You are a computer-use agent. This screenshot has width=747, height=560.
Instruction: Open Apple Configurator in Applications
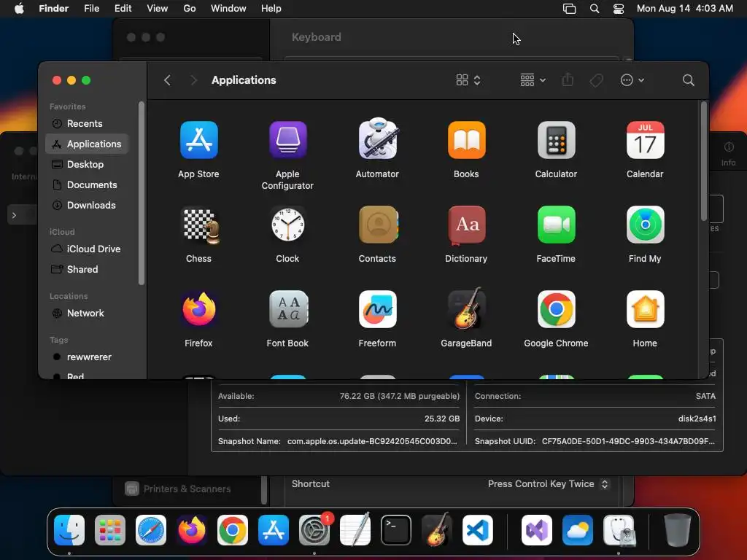[287, 140]
